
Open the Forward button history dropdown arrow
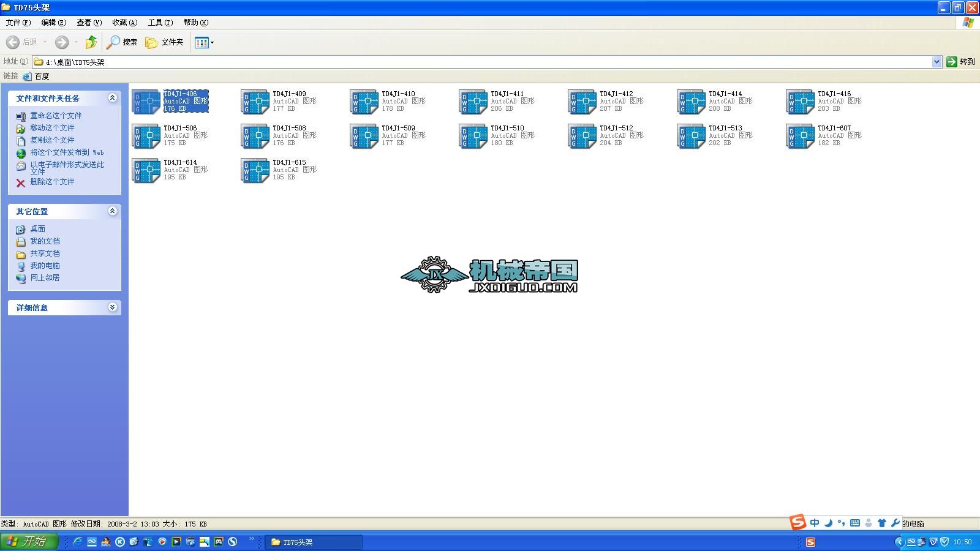pyautogui.click(x=76, y=42)
